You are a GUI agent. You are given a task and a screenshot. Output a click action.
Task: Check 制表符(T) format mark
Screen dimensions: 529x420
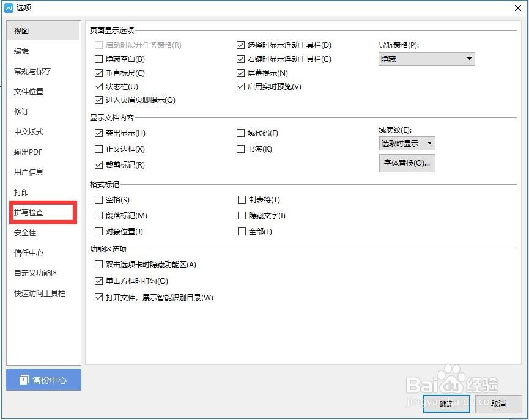pyautogui.click(x=242, y=200)
